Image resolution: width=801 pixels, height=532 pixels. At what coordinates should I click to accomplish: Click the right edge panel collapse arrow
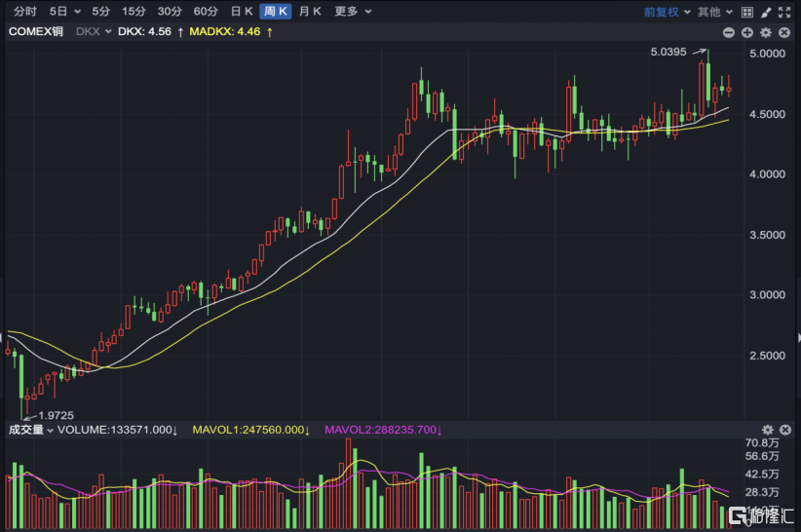[799, 337]
